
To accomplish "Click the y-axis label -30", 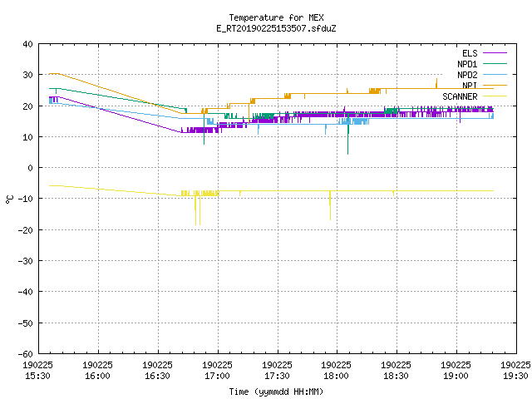I will [26, 261].
